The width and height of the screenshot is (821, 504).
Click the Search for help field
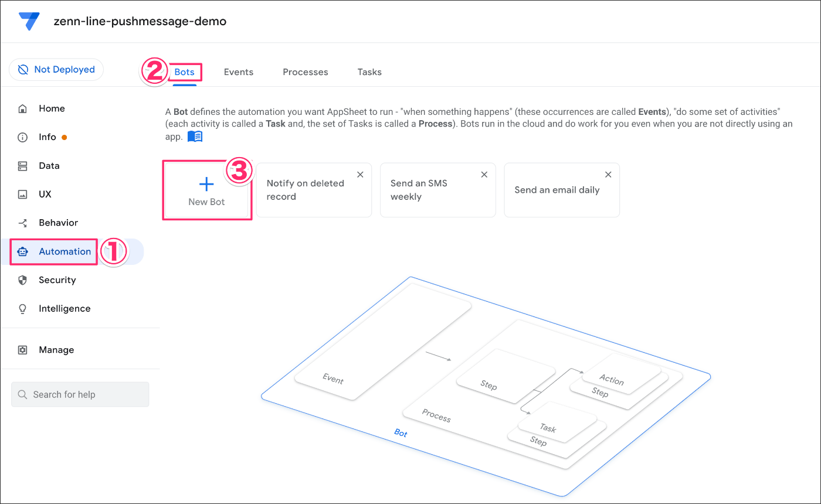click(x=80, y=394)
